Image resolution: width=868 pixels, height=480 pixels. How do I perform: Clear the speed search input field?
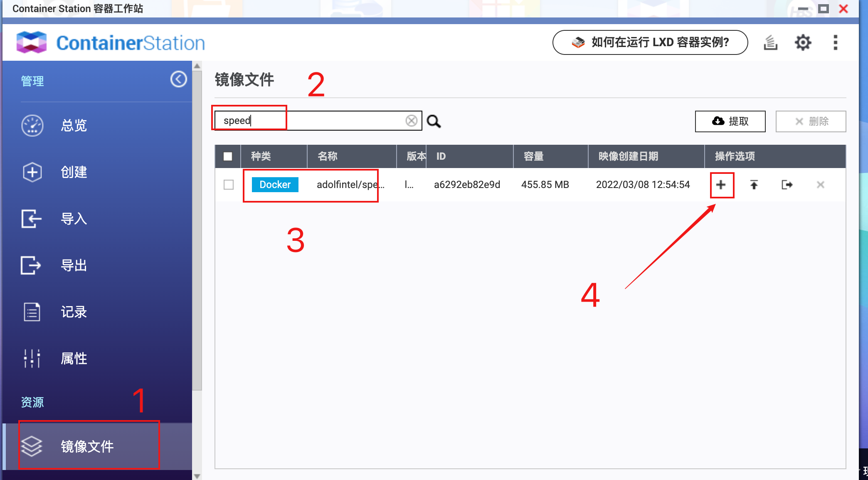[x=412, y=121]
